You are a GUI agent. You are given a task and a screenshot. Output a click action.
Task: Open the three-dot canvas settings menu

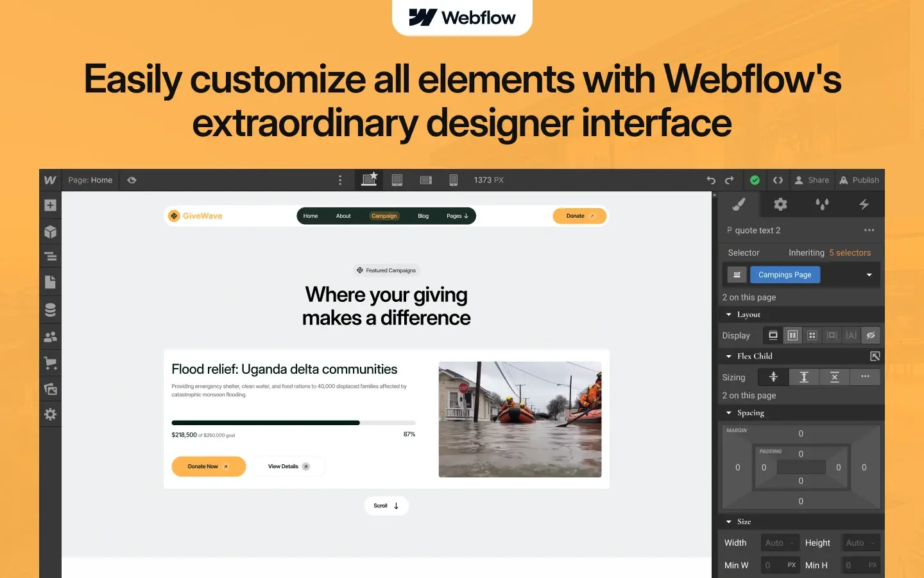[x=340, y=180]
